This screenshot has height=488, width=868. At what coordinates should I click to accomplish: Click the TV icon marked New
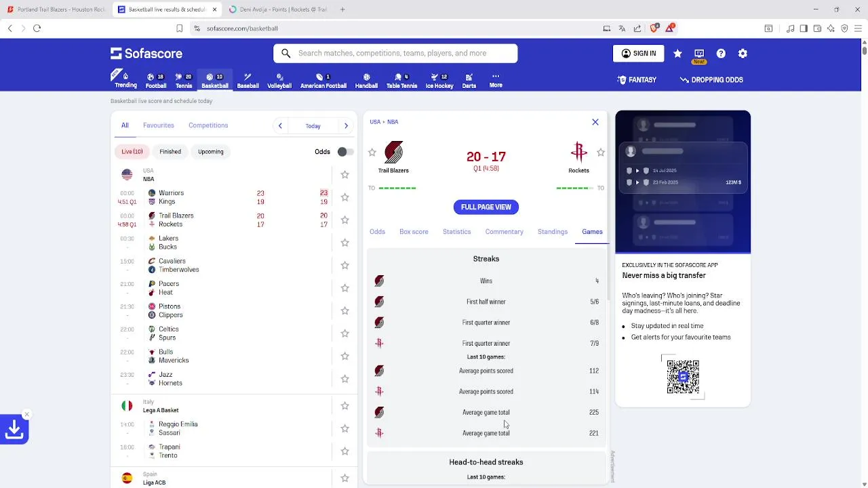click(x=699, y=54)
